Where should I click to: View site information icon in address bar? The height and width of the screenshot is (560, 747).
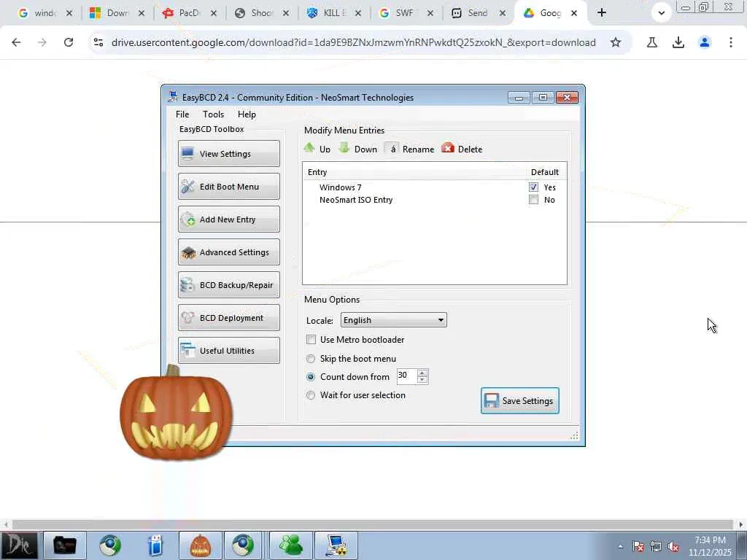click(x=98, y=42)
